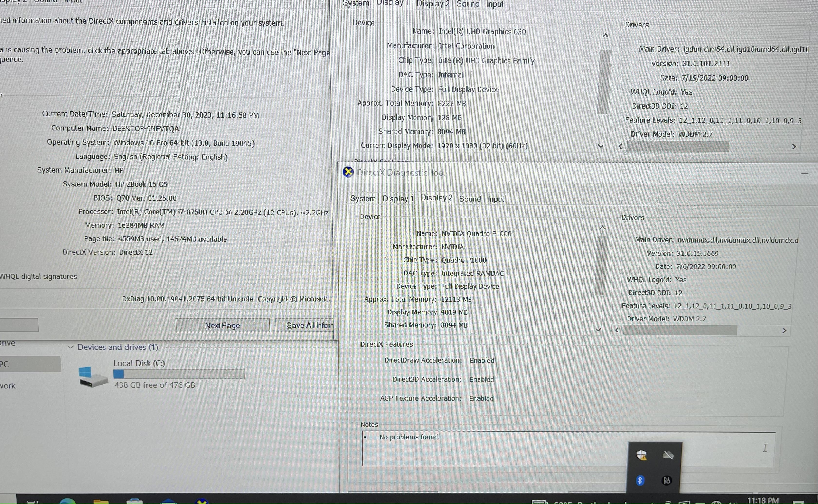Click Device list down arrow in NVIDIA Quadro window
The height and width of the screenshot is (504, 818).
[598, 330]
